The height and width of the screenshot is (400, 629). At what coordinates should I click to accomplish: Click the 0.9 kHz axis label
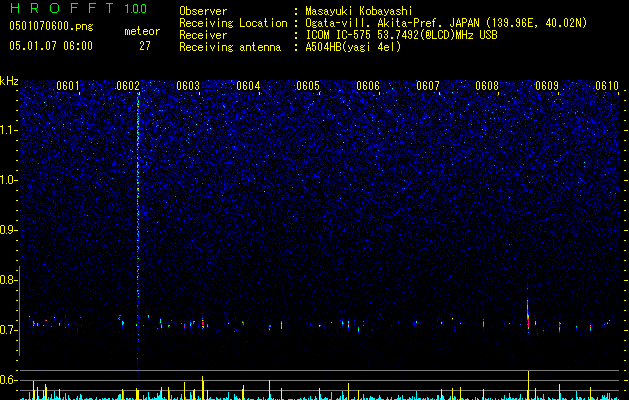(7, 230)
